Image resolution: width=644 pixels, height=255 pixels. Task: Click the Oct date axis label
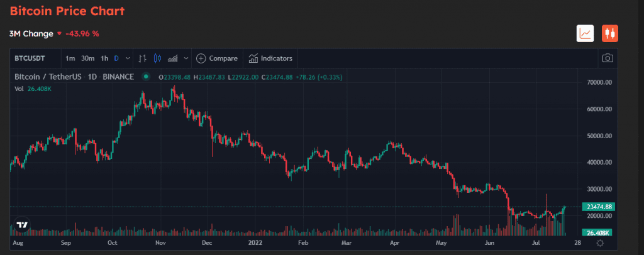pyautogui.click(x=112, y=242)
